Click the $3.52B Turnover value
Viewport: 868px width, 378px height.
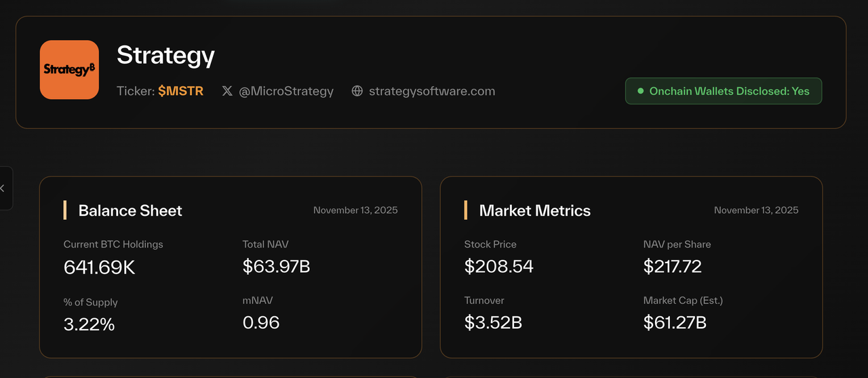(x=493, y=322)
